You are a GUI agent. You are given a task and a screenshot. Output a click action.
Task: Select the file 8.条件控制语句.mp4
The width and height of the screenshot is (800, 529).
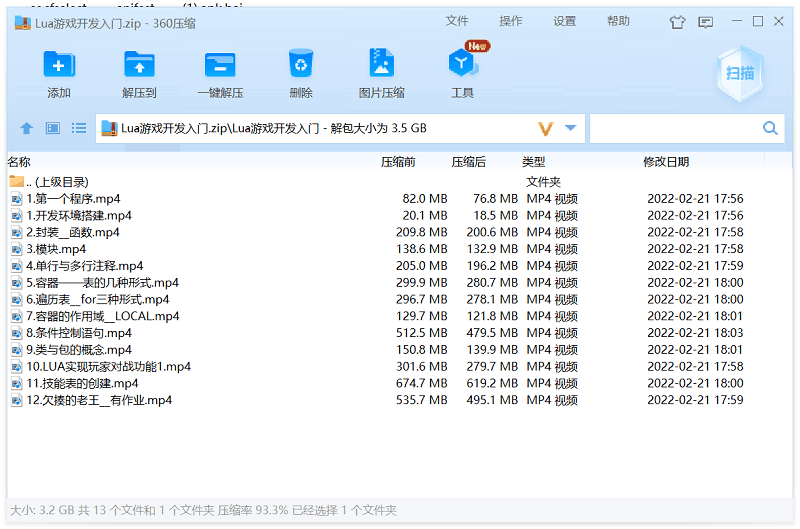(78, 333)
